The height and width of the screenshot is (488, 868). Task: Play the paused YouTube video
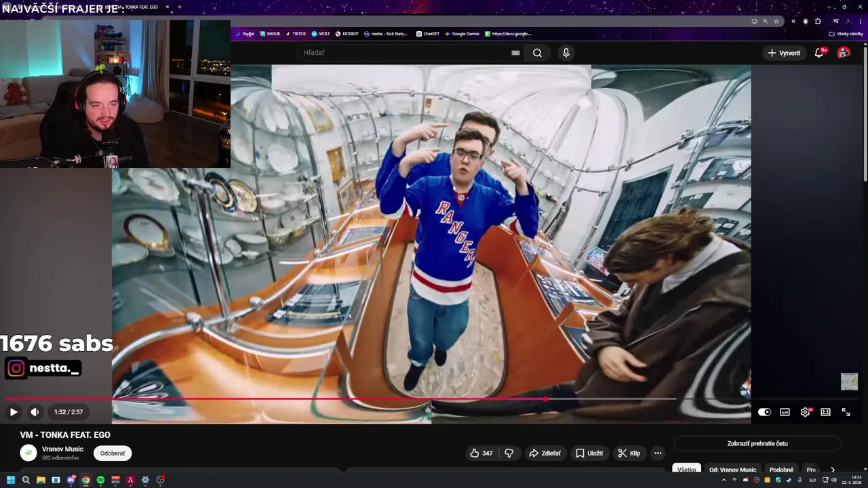13,412
